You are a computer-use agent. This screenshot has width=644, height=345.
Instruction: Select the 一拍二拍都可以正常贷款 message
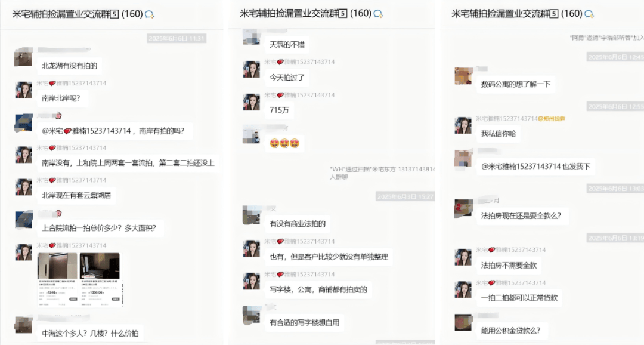519,298
